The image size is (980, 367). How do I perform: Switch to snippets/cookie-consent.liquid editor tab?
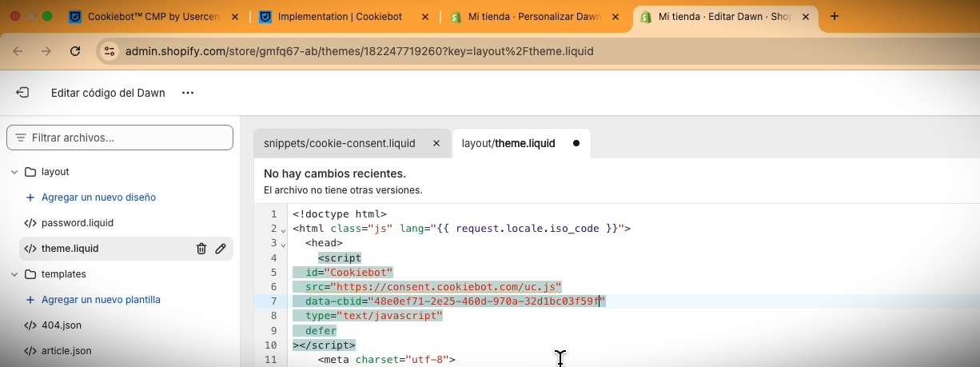coord(340,143)
